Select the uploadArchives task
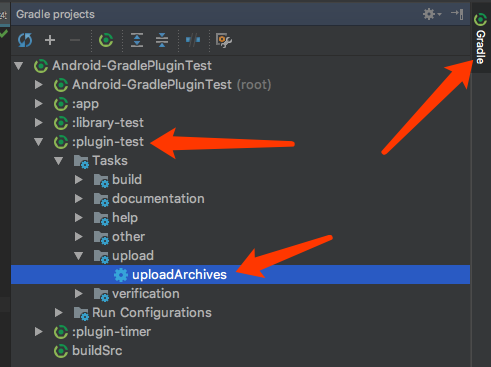Image resolution: width=491 pixels, height=367 pixels. (240, 275)
